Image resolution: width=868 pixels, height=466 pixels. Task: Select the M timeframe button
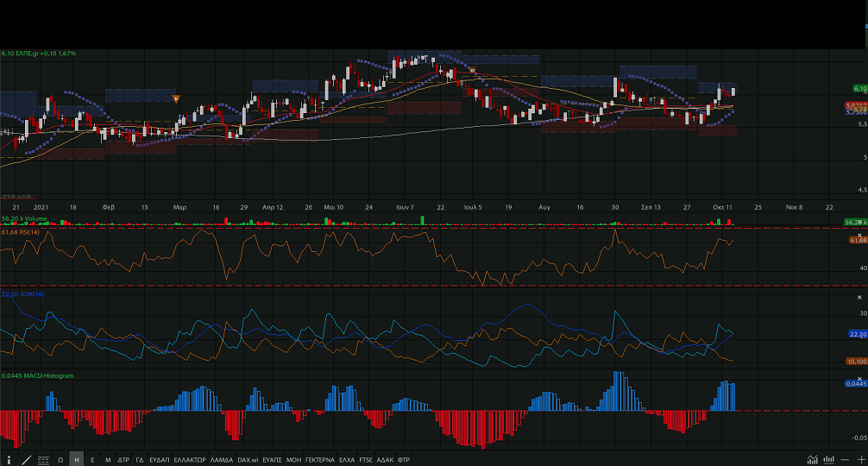[108, 460]
